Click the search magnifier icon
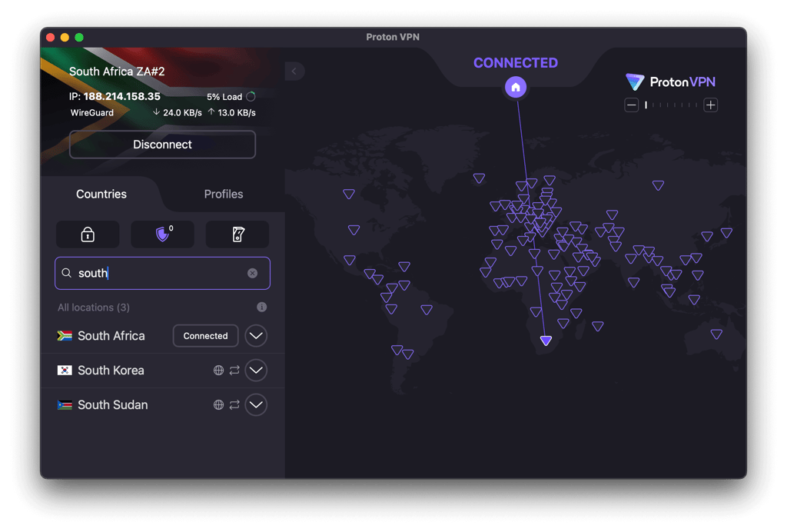The image size is (787, 532). 66,273
